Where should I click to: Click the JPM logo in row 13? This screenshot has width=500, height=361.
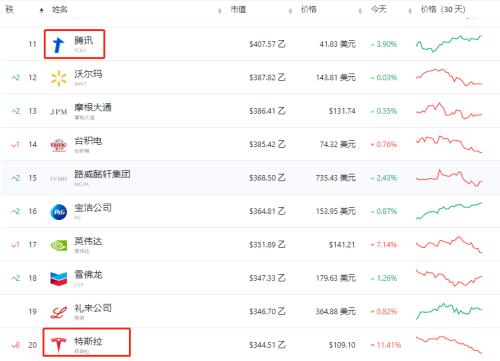click(59, 112)
